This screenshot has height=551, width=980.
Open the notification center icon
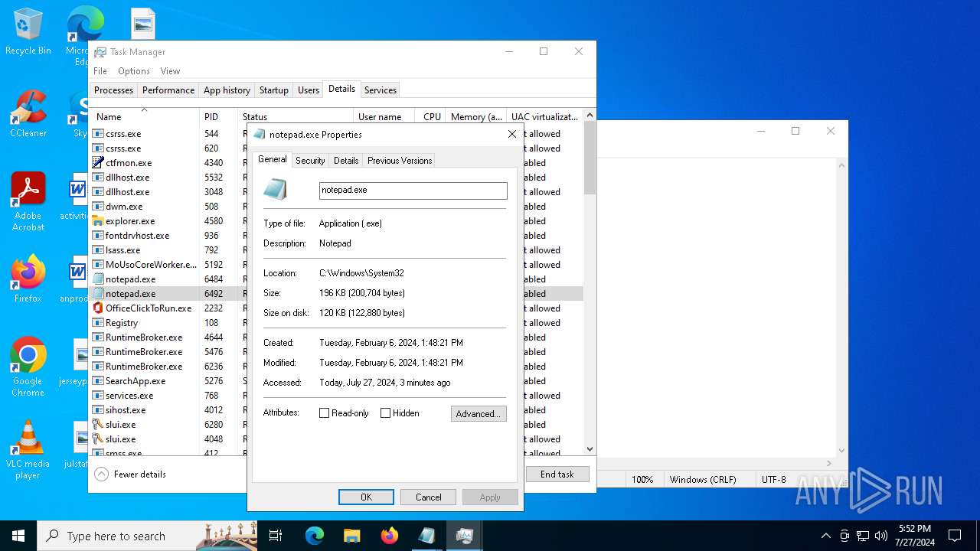(955, 536)
